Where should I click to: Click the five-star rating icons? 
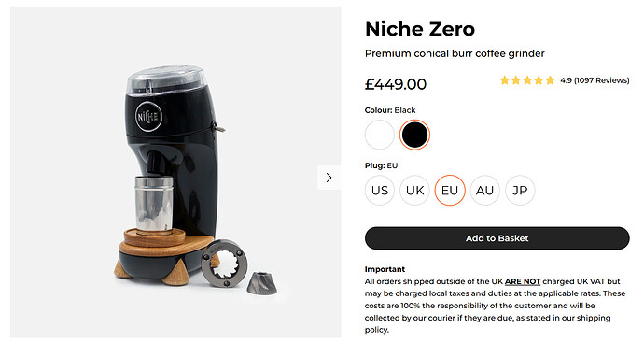click(527, 80)
